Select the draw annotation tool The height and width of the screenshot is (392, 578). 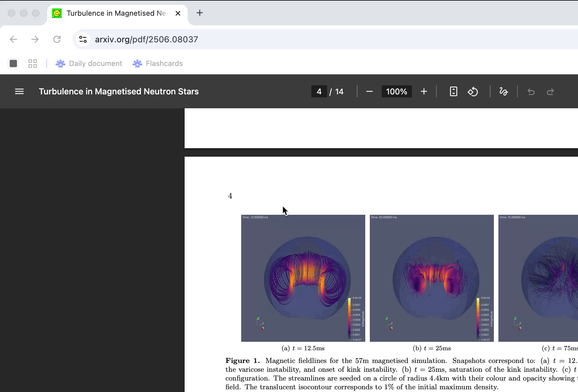504,91
